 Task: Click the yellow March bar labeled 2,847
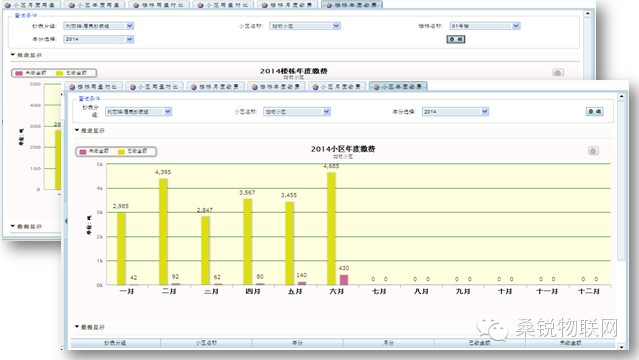[205, 250]
